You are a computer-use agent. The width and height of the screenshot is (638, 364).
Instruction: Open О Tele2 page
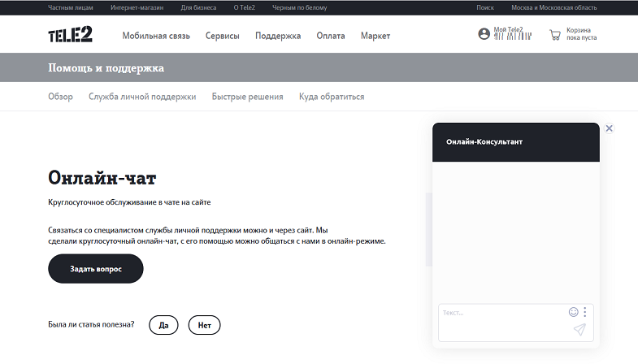(244, 7)
